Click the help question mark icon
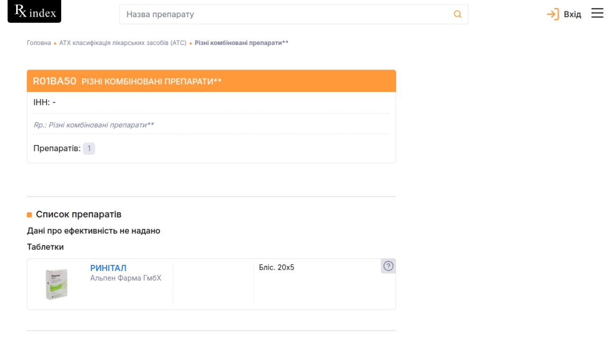The width and height of the screenshot is (607, 364). pyautogui.click(x=388, y=266)
